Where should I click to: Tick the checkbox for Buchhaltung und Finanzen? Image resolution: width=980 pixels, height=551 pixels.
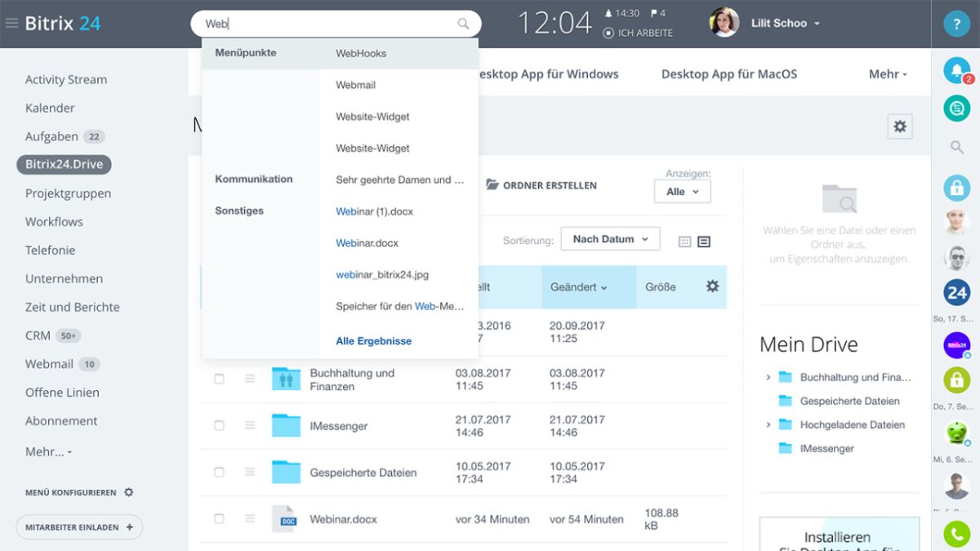(219, 379)
